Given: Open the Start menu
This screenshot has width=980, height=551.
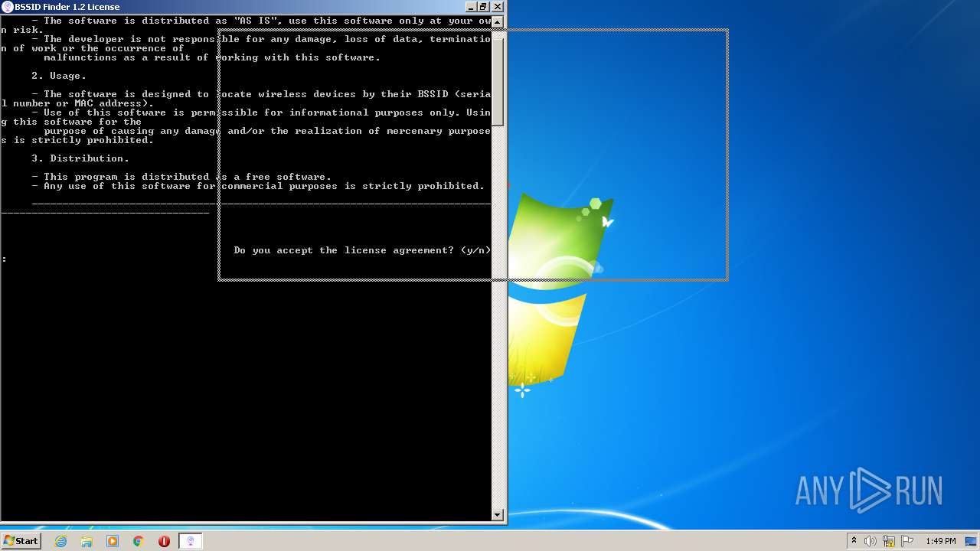Looking at the screenshot, I should [21, 541].
